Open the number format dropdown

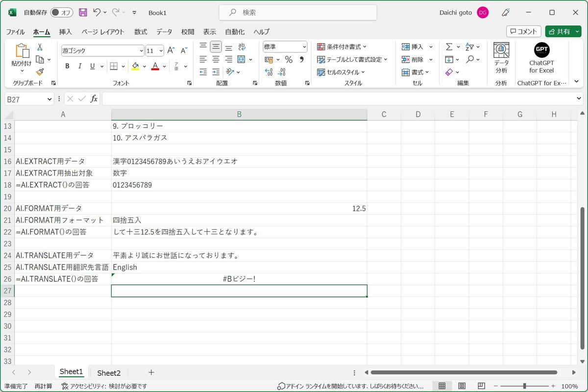coord(304,47)
